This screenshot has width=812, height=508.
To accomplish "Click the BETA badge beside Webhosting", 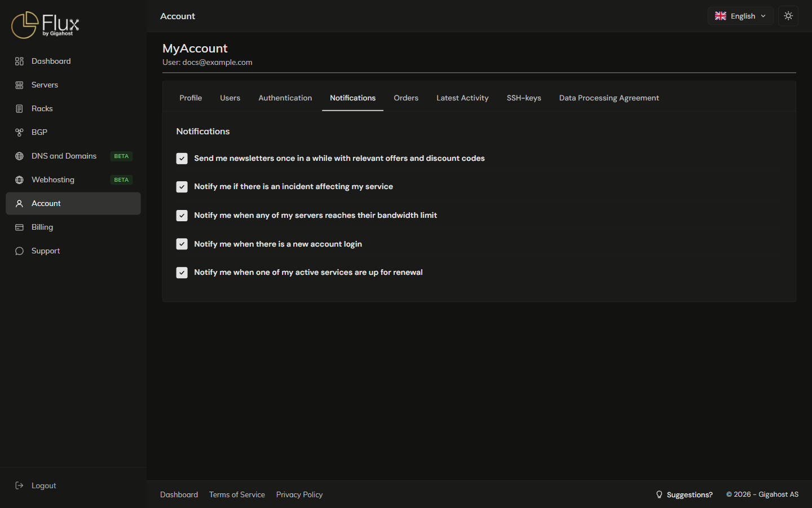I will pos(121,180).
